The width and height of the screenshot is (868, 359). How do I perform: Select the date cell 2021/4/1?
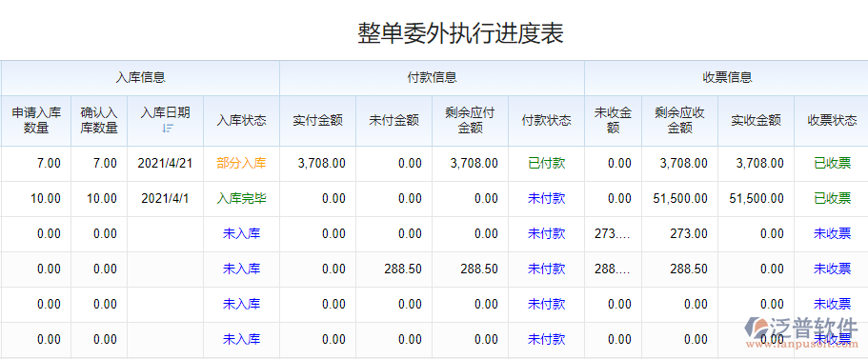(165, 199)
